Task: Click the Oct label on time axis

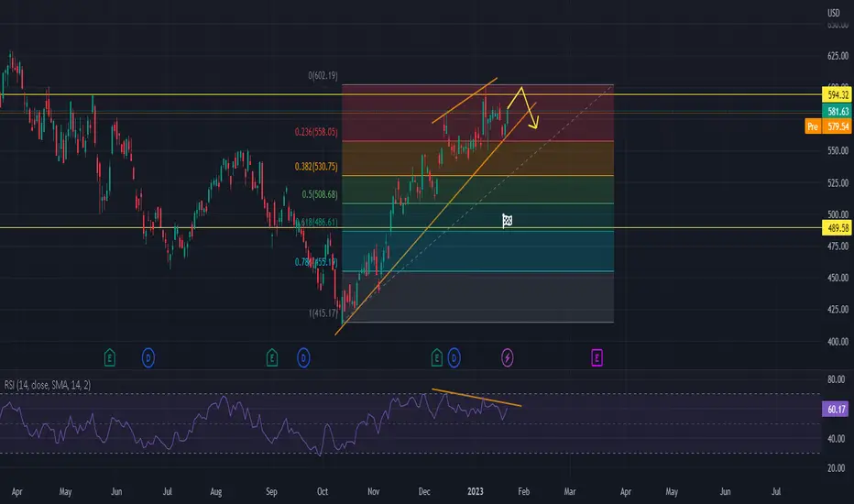Action: click(323, 491)
